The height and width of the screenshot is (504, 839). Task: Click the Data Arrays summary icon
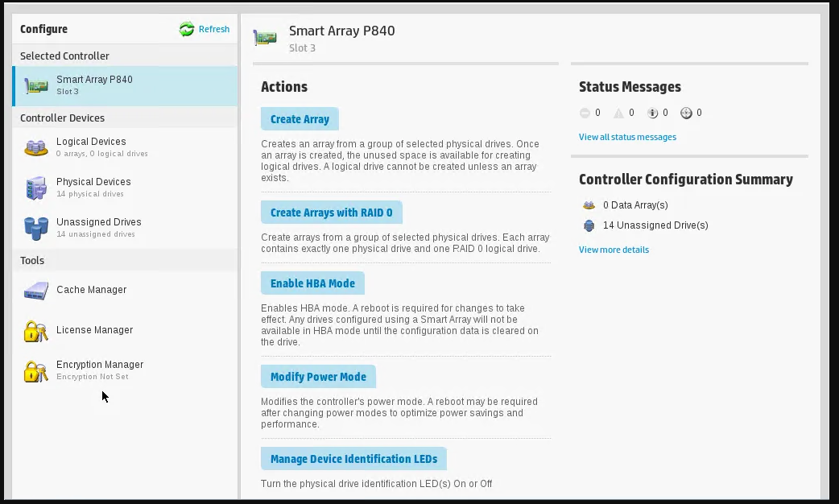tap(589, 205)
